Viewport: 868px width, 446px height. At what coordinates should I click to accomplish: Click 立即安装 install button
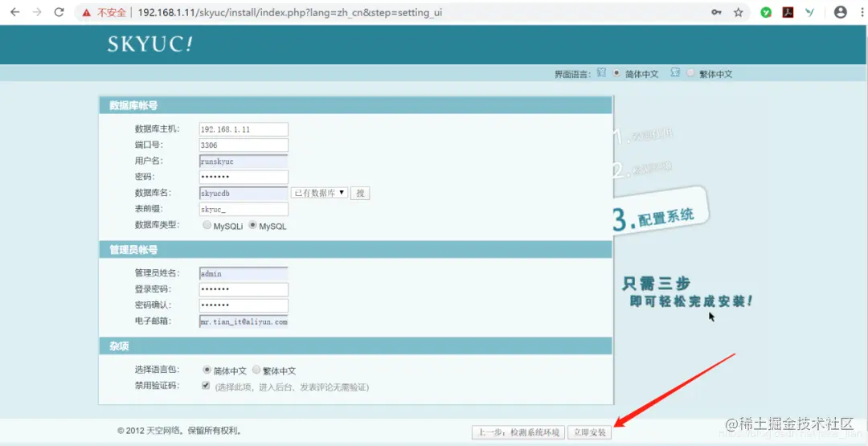pyautogui.click(x=590, y=432)
